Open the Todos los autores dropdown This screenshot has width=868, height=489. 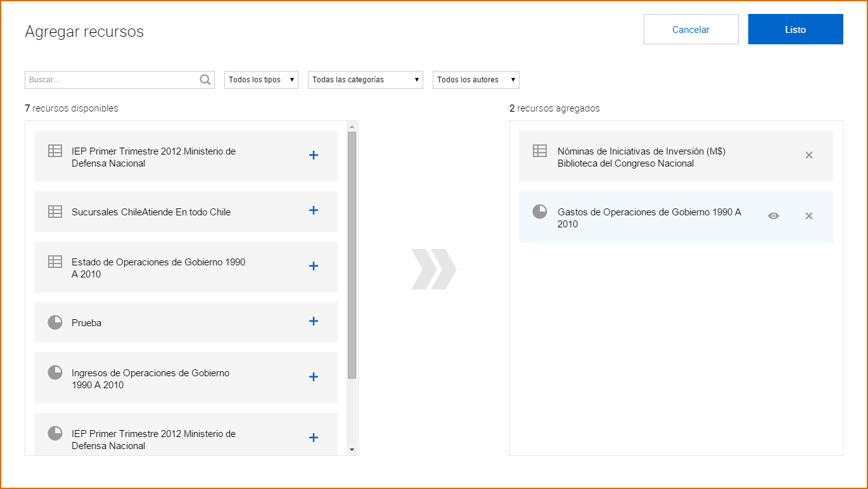point(476,80)
